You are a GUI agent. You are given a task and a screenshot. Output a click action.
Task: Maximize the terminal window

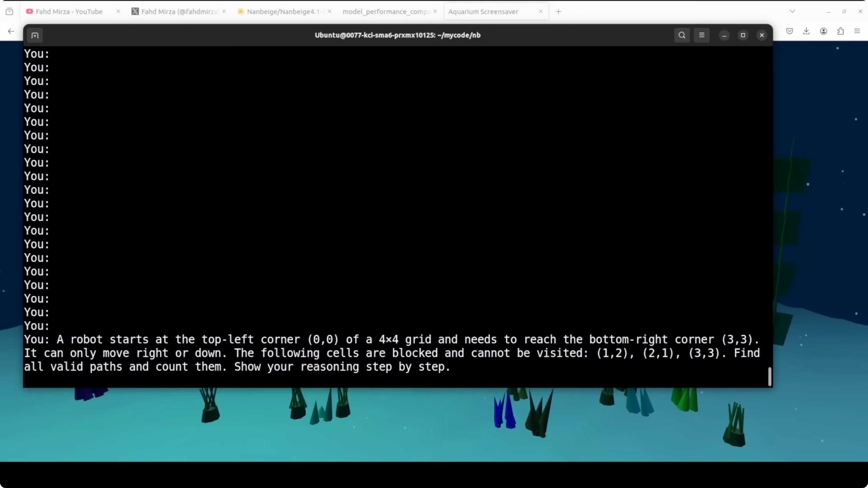pos(743,35)
